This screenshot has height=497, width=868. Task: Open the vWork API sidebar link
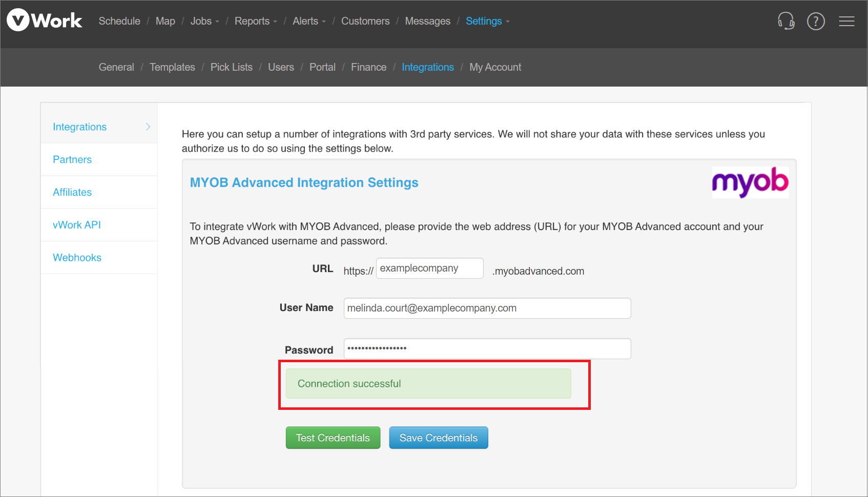point(76,224)
